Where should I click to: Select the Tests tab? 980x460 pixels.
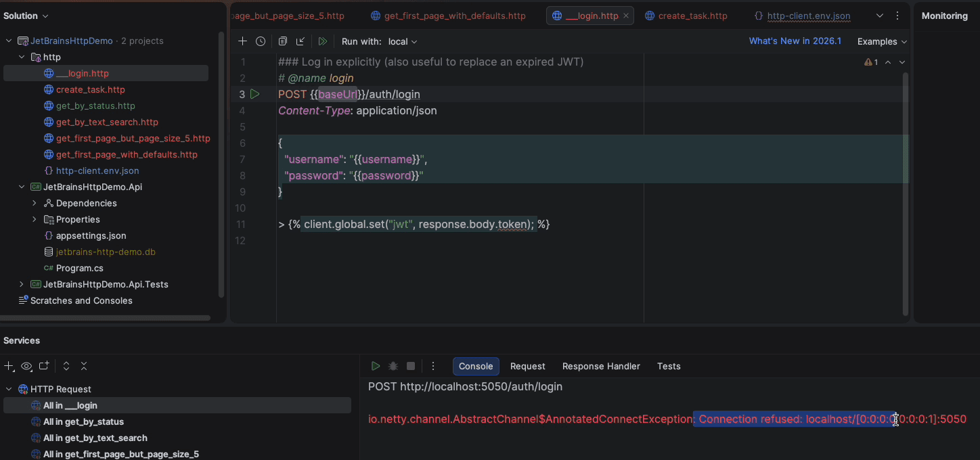click(x=669, y=366)
